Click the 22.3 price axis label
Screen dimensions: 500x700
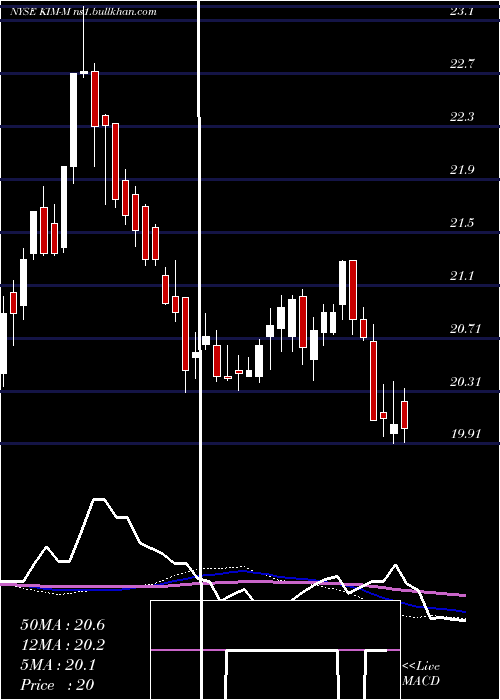pyautogui.click(x=462, y=117)
